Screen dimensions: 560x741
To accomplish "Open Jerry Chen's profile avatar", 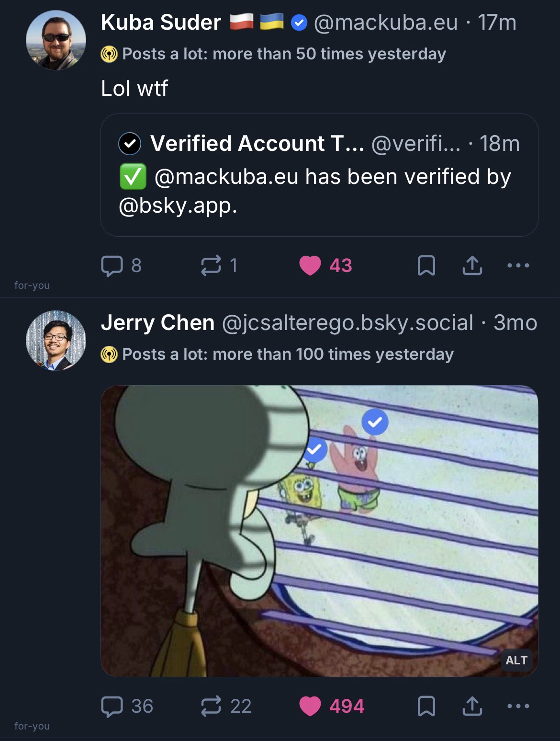I will (x=56, y=341).
